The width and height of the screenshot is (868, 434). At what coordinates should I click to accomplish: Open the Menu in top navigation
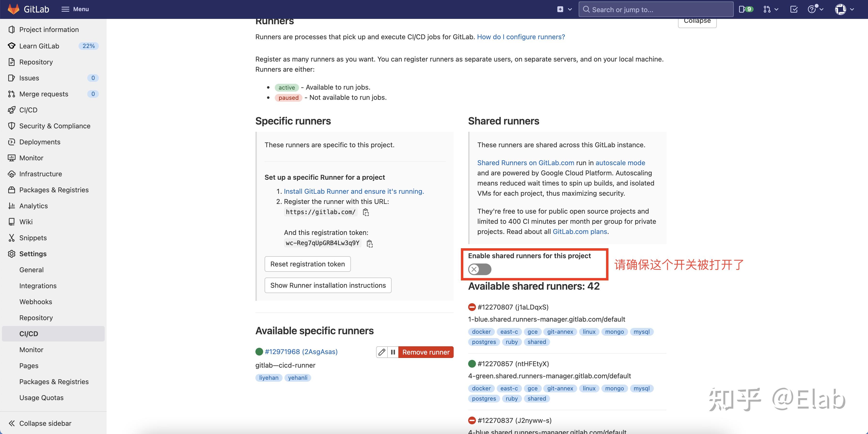pos(75,9)
